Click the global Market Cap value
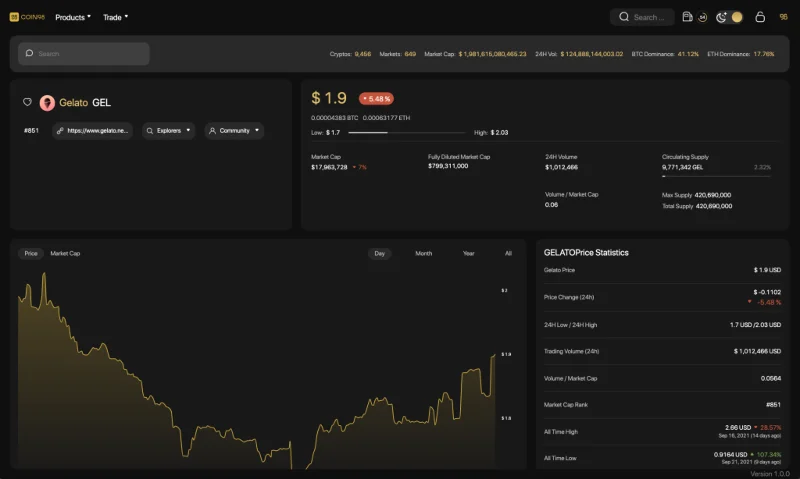This screenshot has height=479, width=800. coord(492,54)
